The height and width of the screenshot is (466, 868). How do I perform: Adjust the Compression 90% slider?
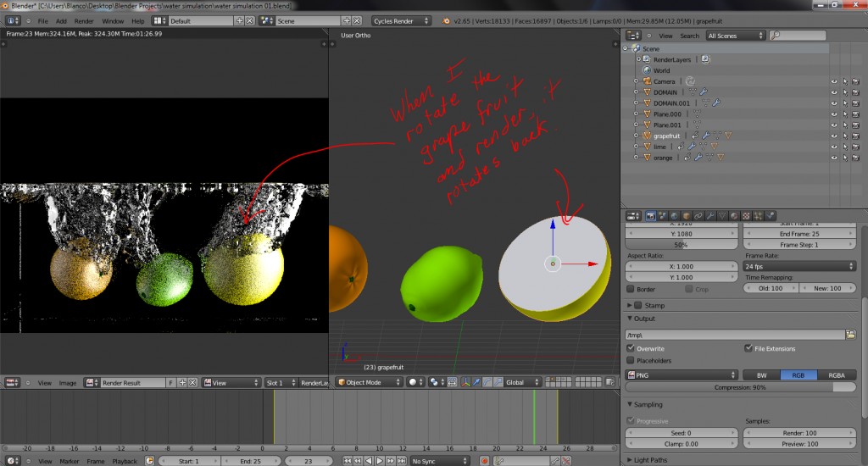click(740, 387)
